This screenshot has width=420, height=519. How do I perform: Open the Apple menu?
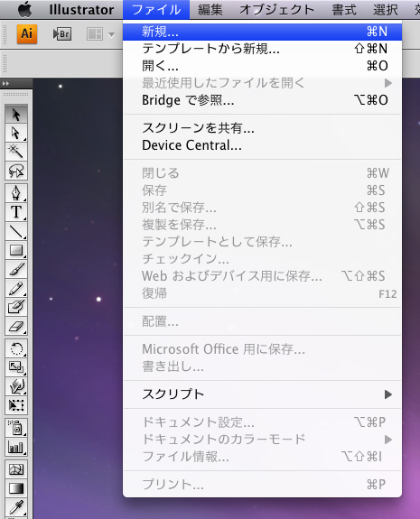pyautogui.click(x=25, y=9)
